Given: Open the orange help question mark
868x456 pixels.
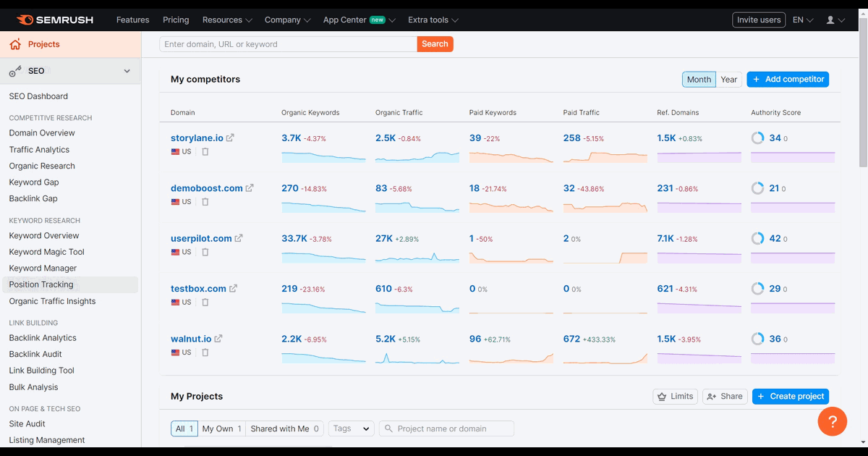Looking at the screenshot, I should [832, 421].
